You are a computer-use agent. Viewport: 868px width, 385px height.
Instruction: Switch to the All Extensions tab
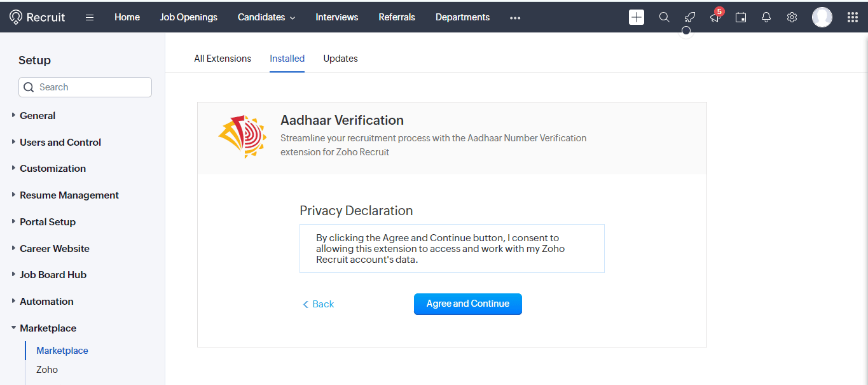click(x=223, y=59)
